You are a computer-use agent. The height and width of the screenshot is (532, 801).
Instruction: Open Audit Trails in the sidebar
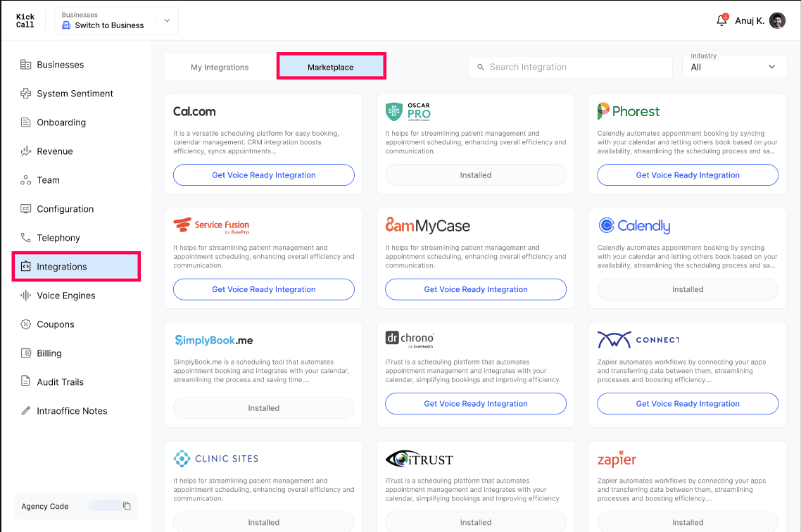[x=61, y=382]
